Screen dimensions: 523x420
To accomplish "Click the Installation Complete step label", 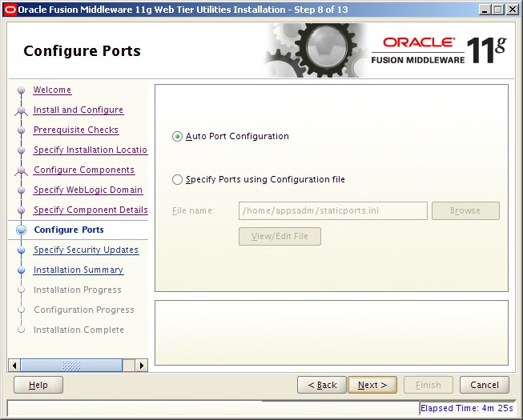I will click(x=78, y=330).
